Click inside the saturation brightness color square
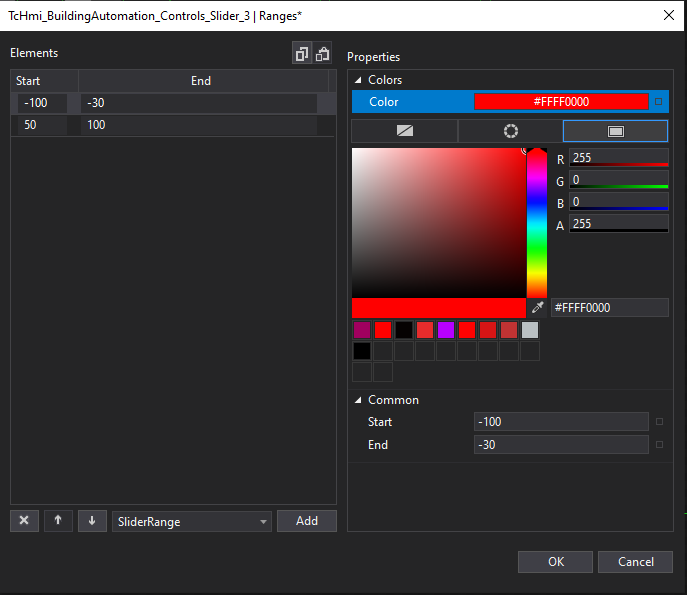Viewport: 687px width, 595px height. pyautogui.click(x=439, y=223)
